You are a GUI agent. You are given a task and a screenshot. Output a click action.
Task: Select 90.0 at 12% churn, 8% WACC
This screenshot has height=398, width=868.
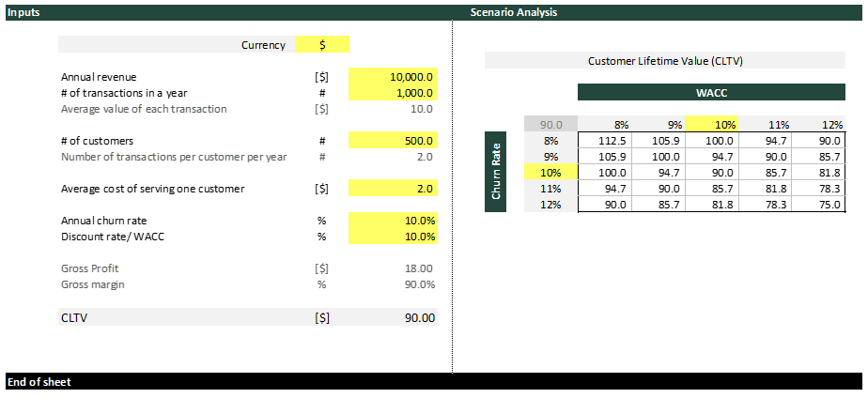coord(605,205)
